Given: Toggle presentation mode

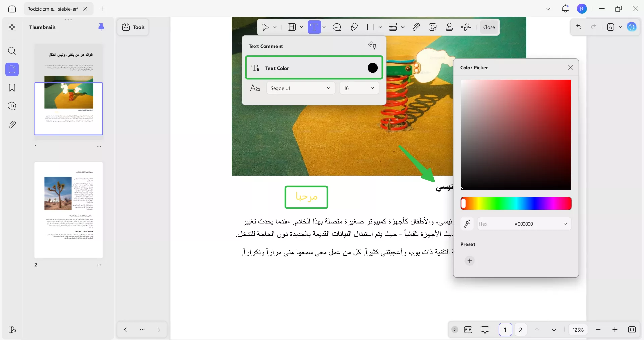Looking at the screenshot, I should pyautogui.click(x=485, y=330).
